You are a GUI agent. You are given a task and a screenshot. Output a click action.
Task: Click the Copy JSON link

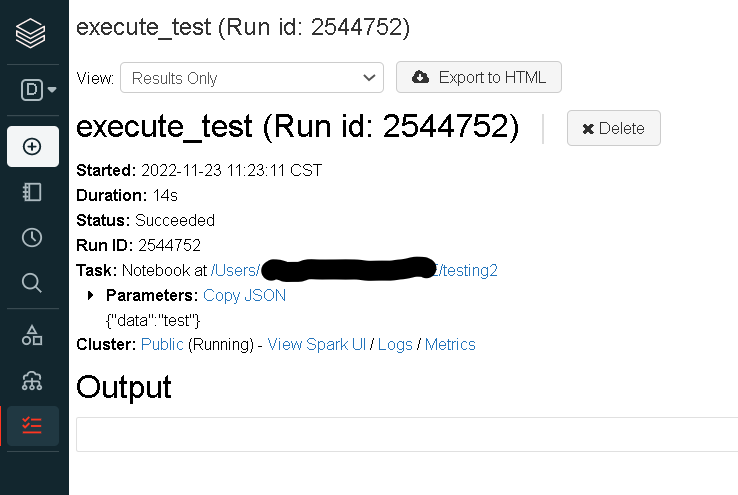pos(244,296)
